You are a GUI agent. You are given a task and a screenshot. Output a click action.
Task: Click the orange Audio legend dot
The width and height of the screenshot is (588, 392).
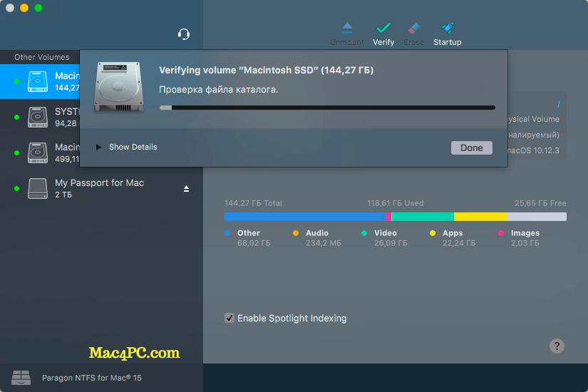[x=296, y=233]
